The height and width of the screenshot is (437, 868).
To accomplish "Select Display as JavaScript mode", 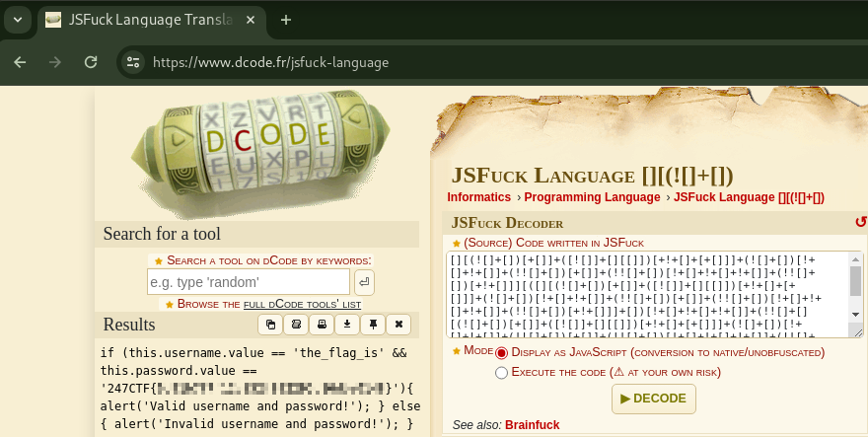I will pyautogui.click(x=501, y=353).
